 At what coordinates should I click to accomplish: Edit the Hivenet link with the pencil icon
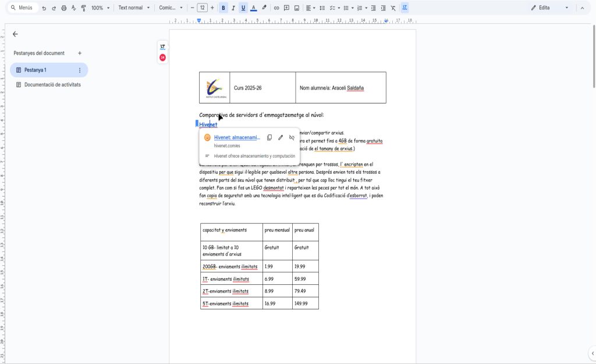coord(281,138)
